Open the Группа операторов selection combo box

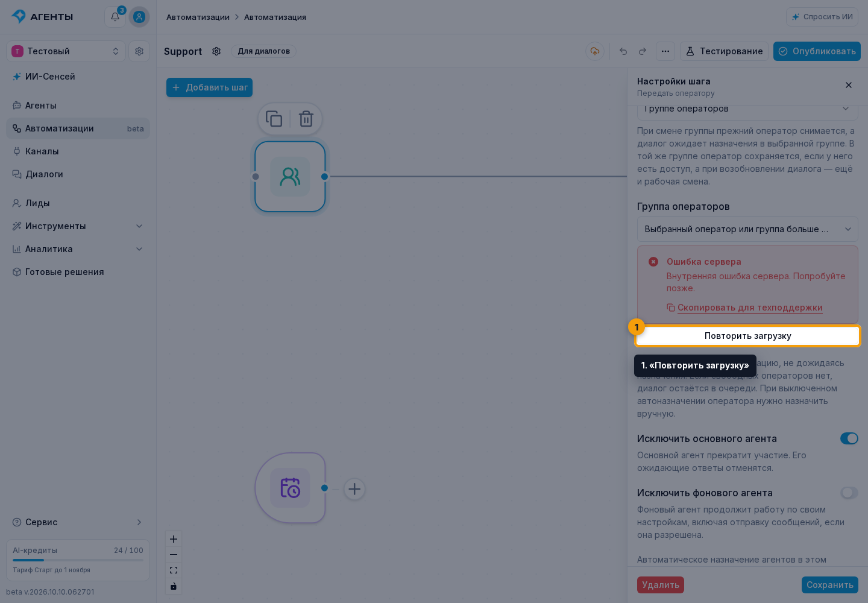[x=747, y=229]
